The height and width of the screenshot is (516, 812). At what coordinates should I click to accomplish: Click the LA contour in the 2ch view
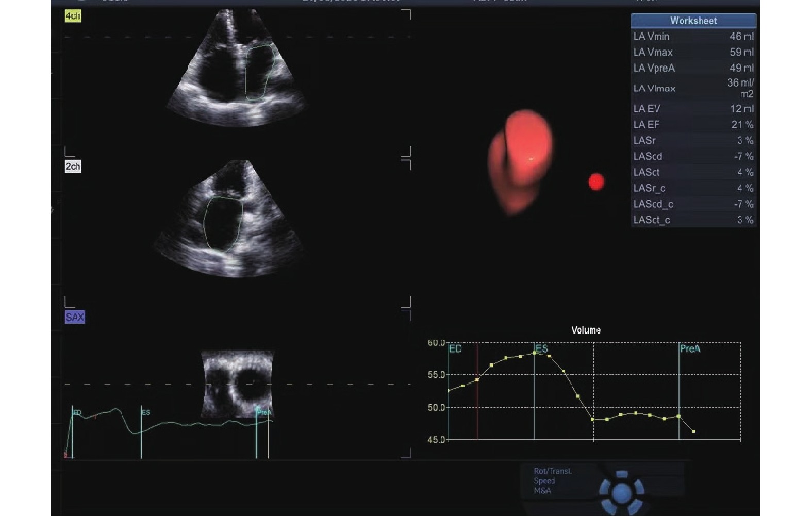coord(223,224)
